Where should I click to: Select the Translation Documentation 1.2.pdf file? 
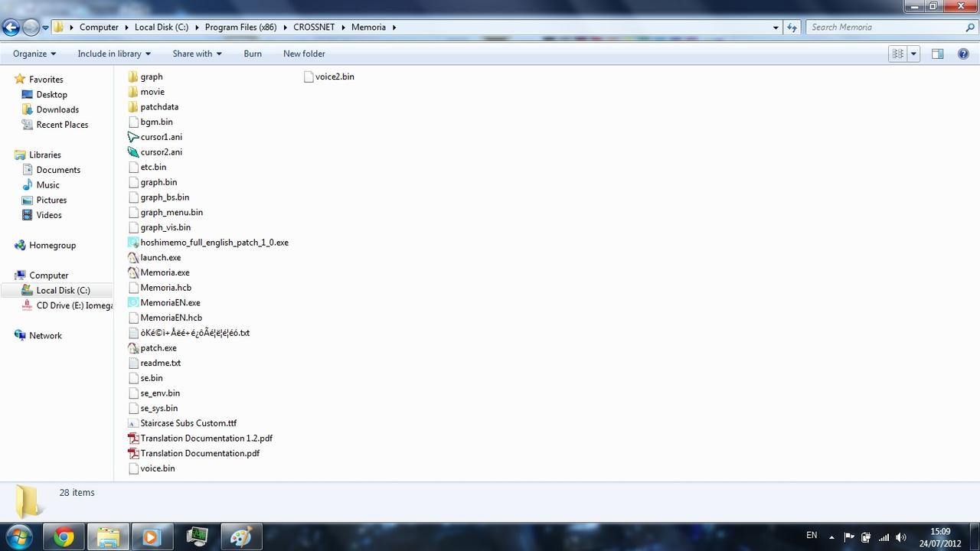pos(206,439)
